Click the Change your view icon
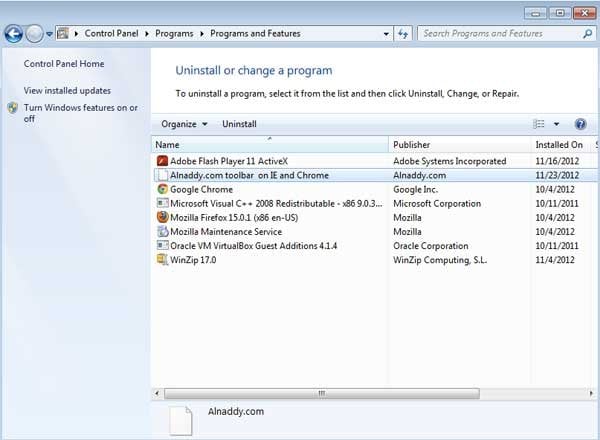Viewport: 600px width, 440px height. (539, 124)
